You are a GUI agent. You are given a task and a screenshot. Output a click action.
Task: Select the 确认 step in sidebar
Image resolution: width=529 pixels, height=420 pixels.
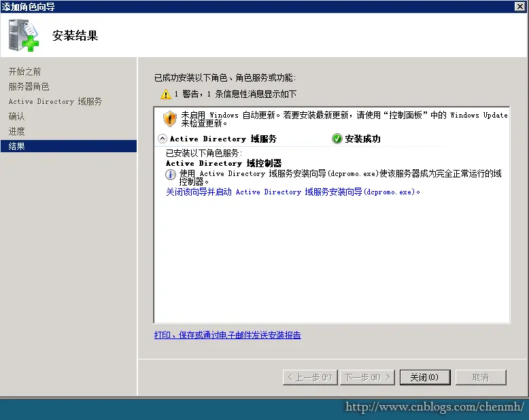16,116
